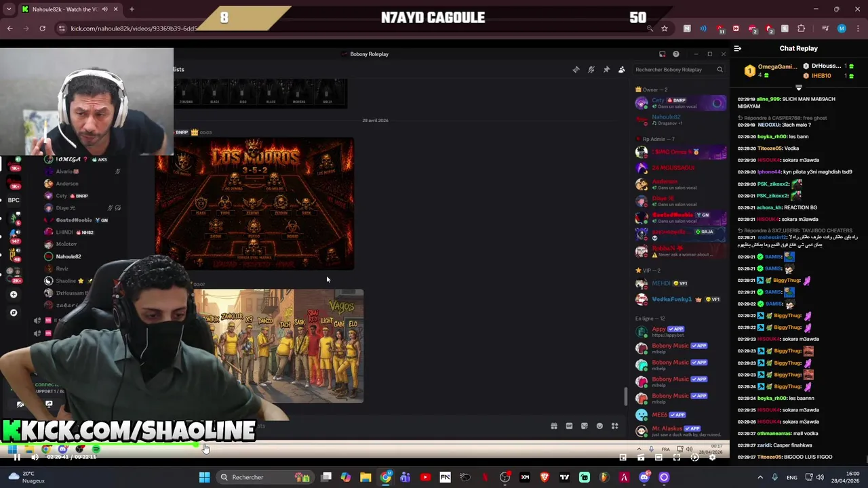Screen dimensions: 868x488
Task: Open Discord gift icon in message bar
Action: [x=554, y=426]
